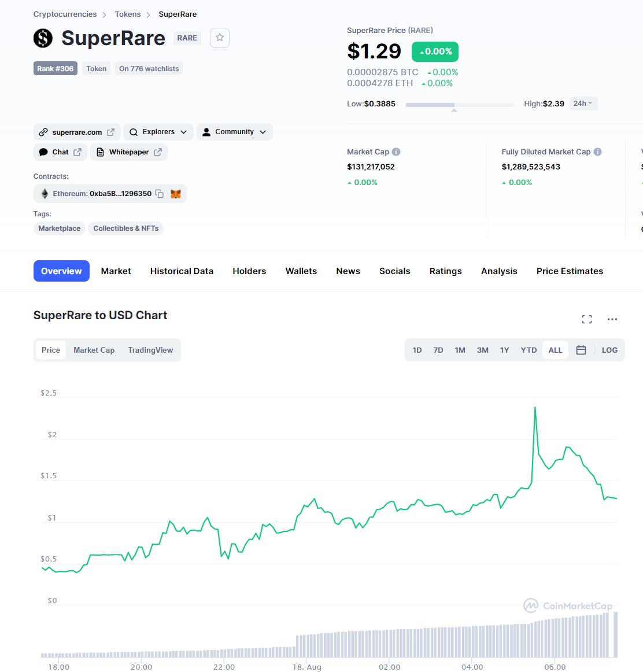The height and width of the screenshot is (672, 643).
Task: Select 1M chart range
Action: tap(460, 350)
